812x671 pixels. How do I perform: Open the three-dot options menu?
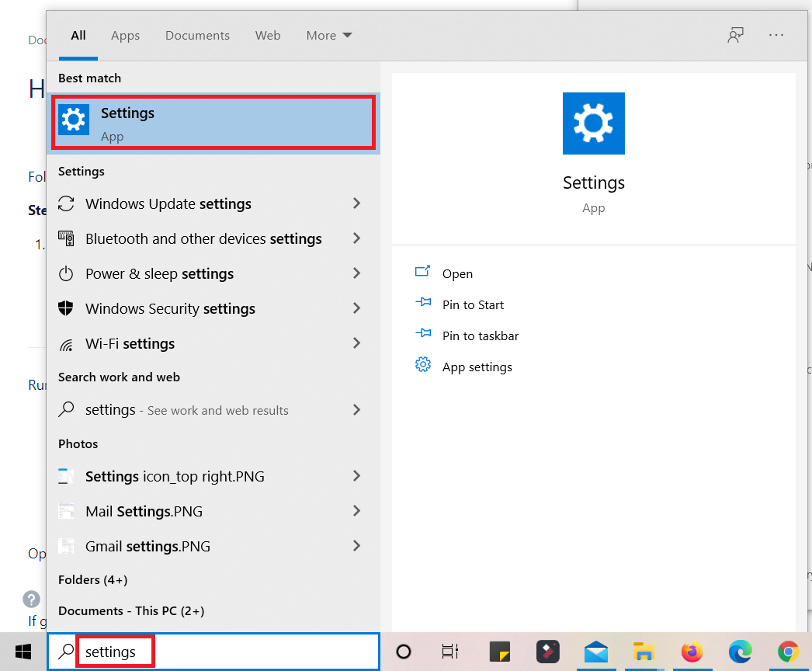776,35
